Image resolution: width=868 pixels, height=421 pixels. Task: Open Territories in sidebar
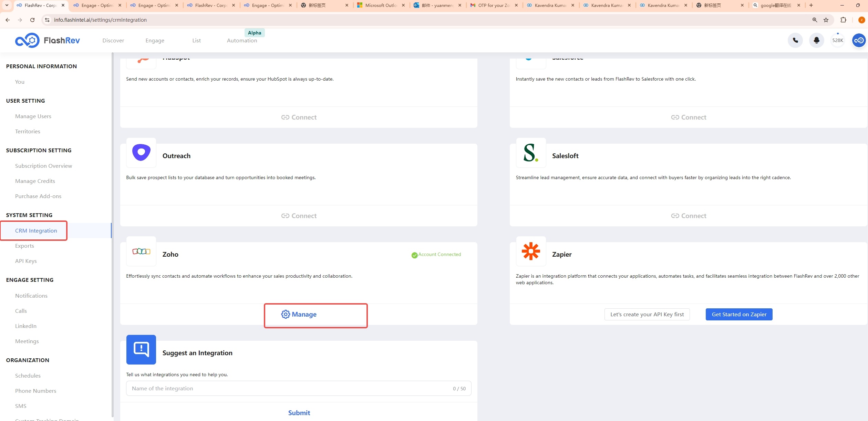(x=28, y=131)
